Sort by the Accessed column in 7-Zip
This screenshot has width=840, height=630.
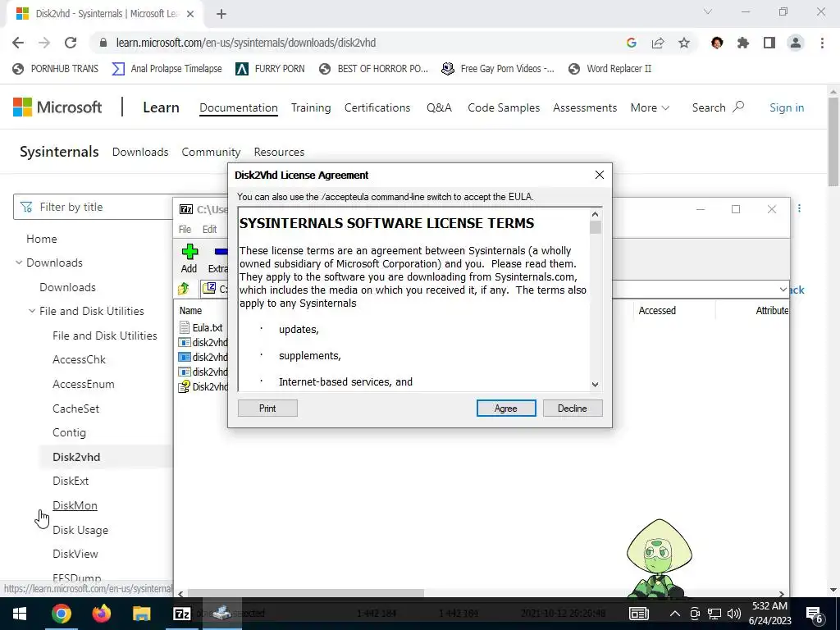click(657, 311)
